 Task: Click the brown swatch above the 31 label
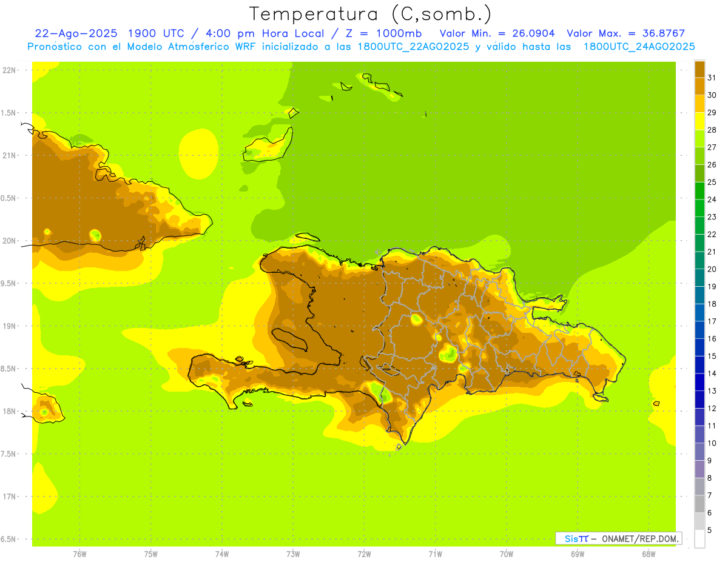pyautogui.click(x=699, y=69)
